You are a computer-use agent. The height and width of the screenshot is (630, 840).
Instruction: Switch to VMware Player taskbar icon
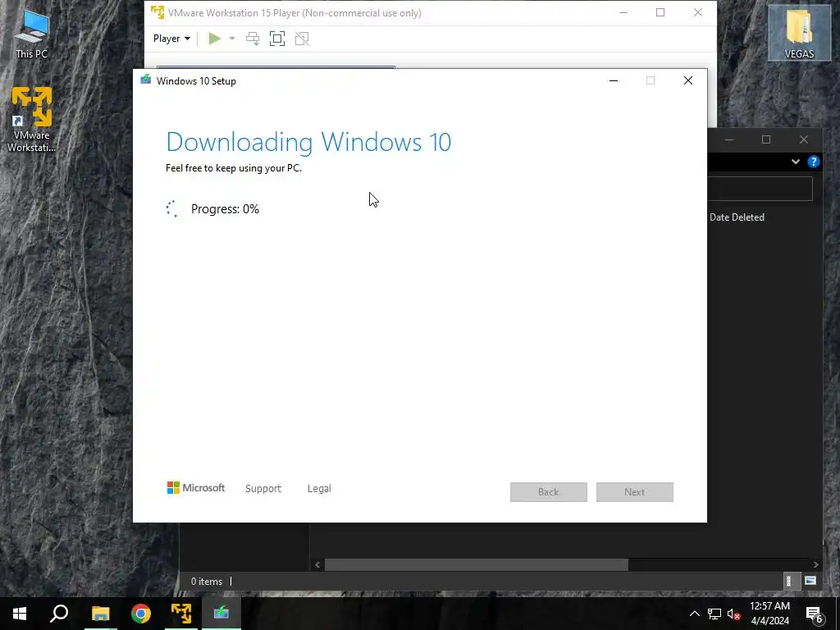point(181,614)
